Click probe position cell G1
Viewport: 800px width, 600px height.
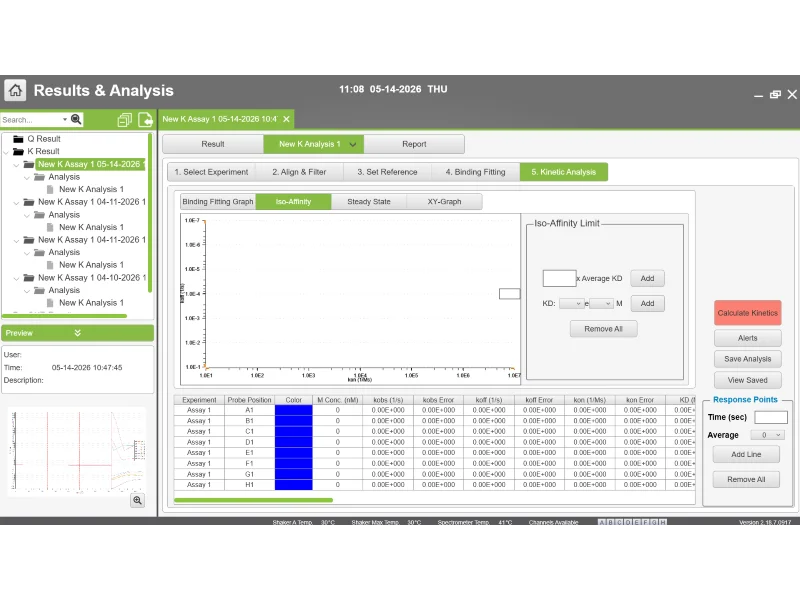(x=249, y=474)
